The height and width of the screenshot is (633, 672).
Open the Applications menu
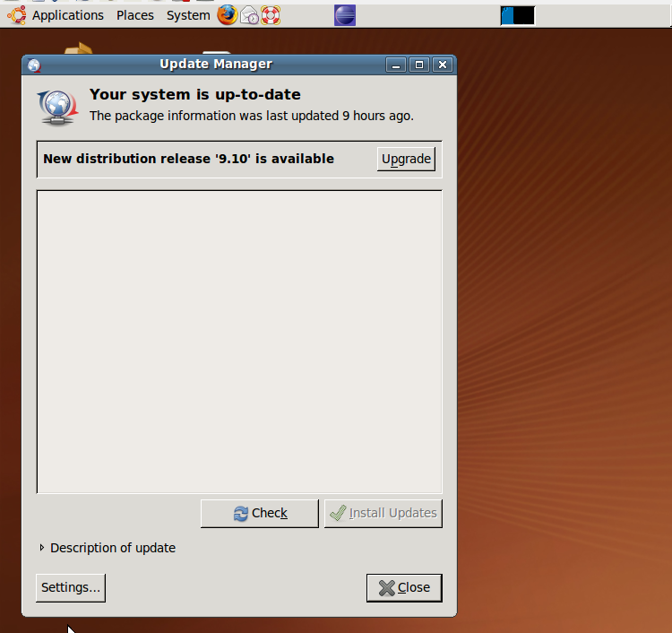[68, 15]
